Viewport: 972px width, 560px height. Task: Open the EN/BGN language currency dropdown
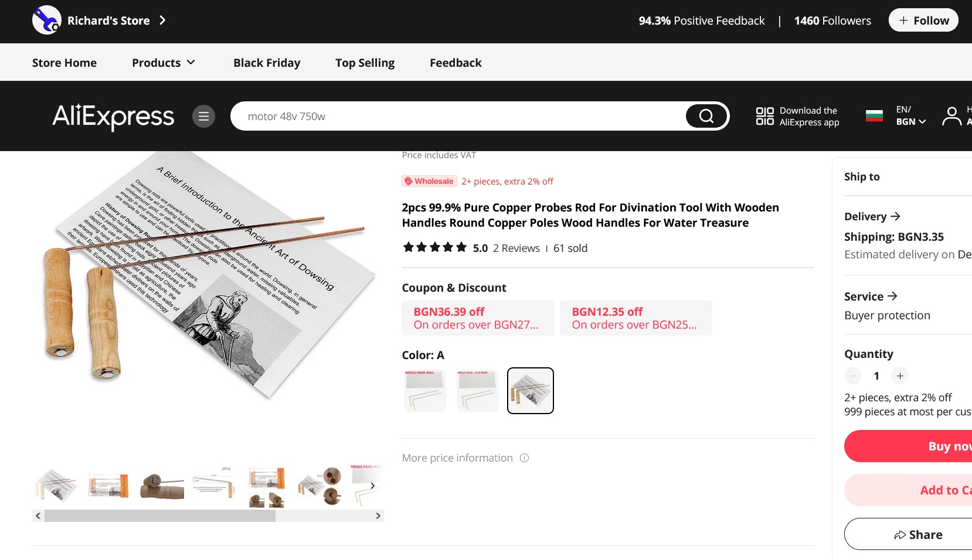tap(910, 116)
